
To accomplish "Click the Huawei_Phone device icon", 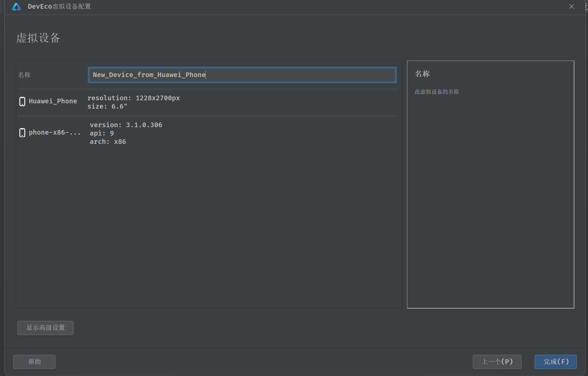I will click(22, 102).
